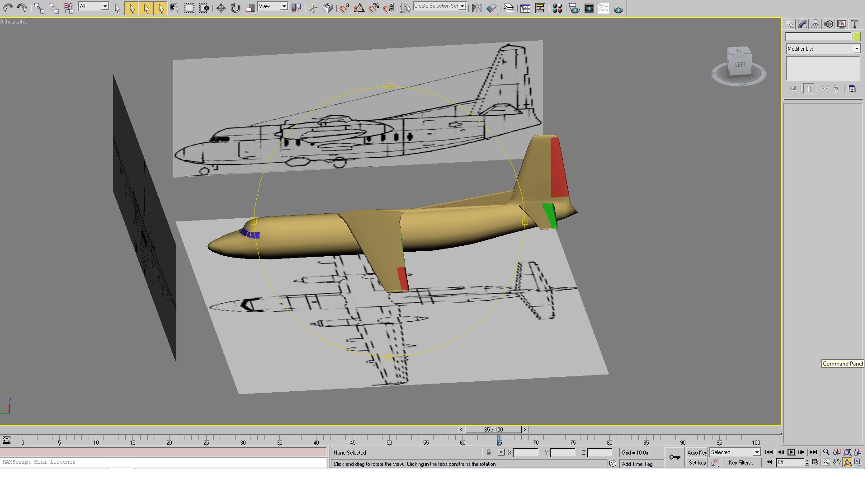Activate the Select and Rotate tool
This screenshot has width=868, height=488.
(x=236, y=8)
